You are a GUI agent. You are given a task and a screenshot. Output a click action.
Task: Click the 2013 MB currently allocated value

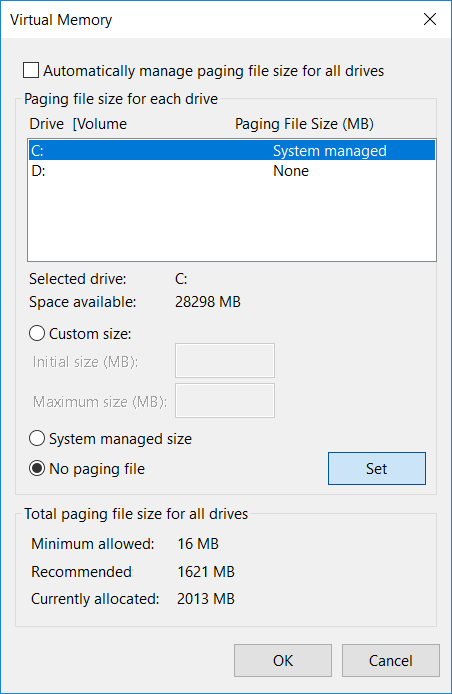tap(206, 599)
